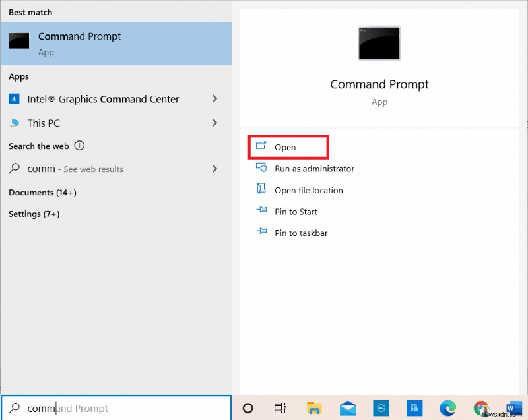Click the info icon beside Search the web
Image resolution: width=528 pixels, height=420 pixels.
pyautogui.click(x=79, y=146)
